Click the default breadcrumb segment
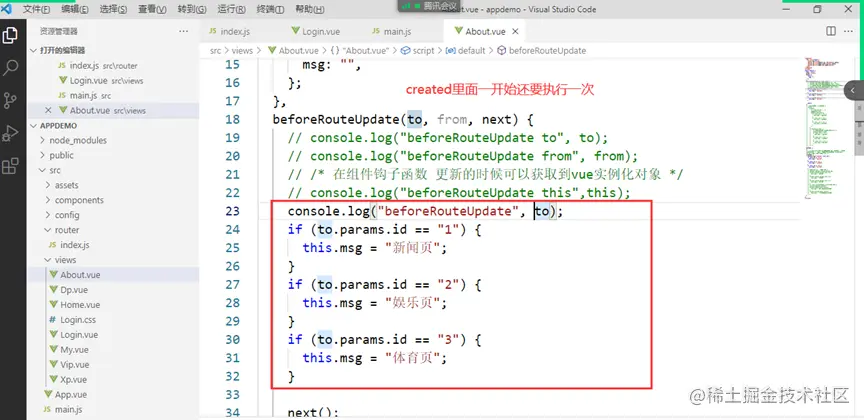Screen dimensions: 864x420 point(472,50)
